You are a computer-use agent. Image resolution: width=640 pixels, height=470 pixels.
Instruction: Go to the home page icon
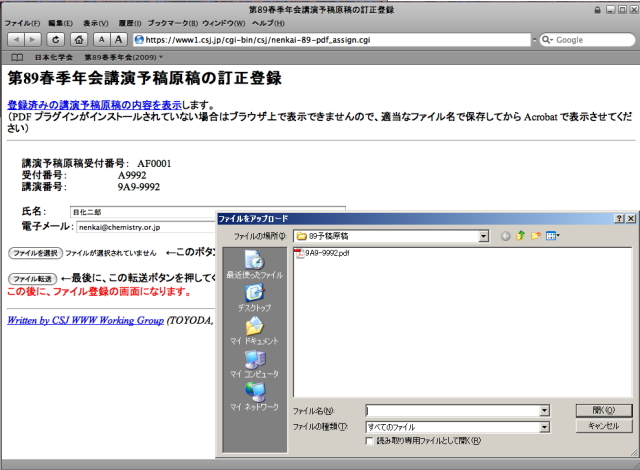(79, 40)
